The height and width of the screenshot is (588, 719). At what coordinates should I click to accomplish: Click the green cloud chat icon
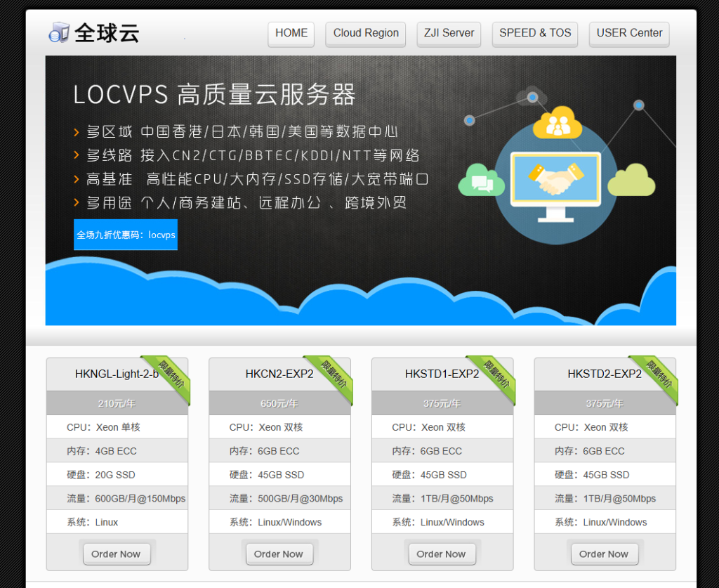coord(481,181)
